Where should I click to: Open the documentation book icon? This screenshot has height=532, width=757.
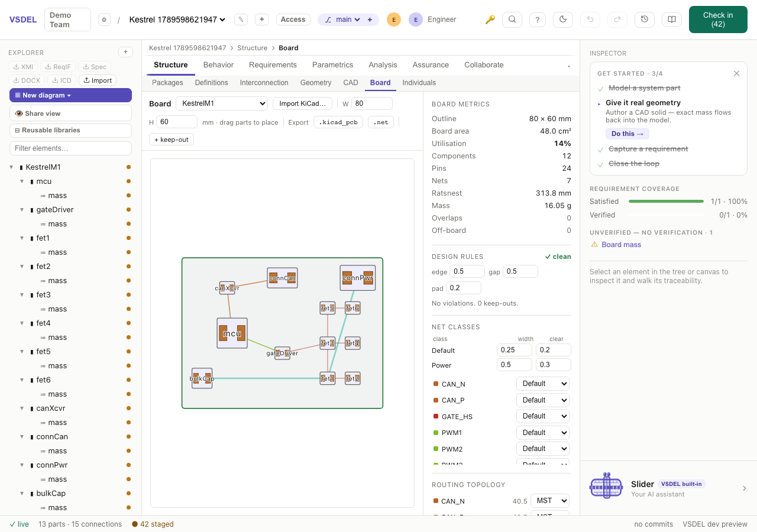click(x=672, y=20)
